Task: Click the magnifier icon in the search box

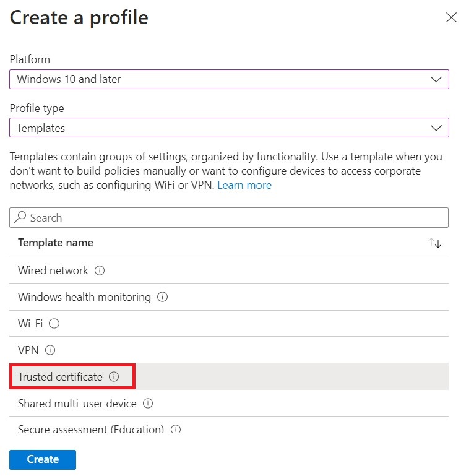Action: click(20, 217)
